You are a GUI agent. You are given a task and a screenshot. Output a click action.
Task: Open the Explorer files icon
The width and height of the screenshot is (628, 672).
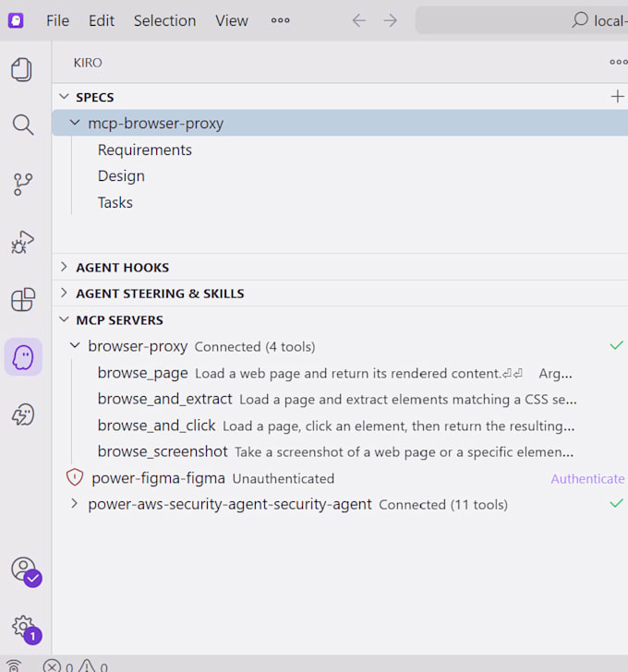point(22,69)
